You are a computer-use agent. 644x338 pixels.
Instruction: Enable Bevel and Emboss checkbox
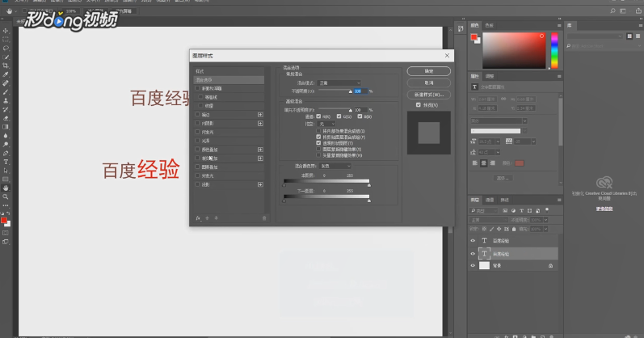197,88
